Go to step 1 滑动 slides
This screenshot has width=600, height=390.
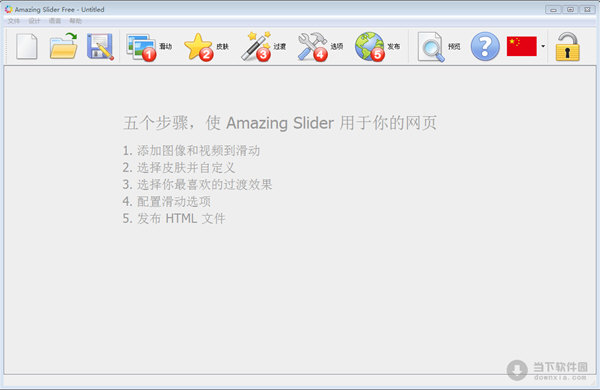point(149,47)
